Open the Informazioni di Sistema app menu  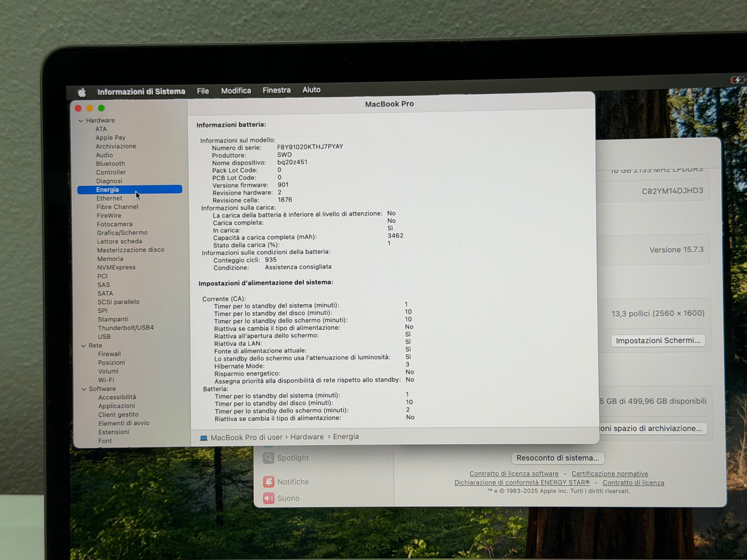[141, 91]
